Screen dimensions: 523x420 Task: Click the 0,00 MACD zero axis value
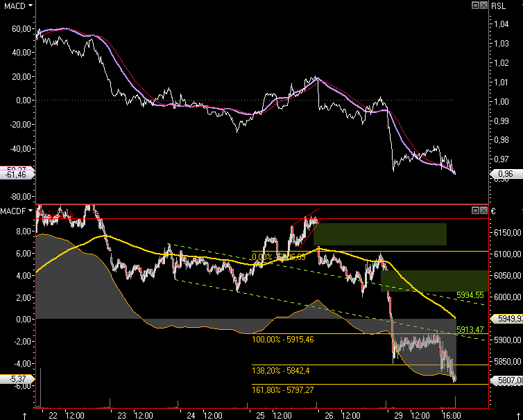tap(24, 100)
